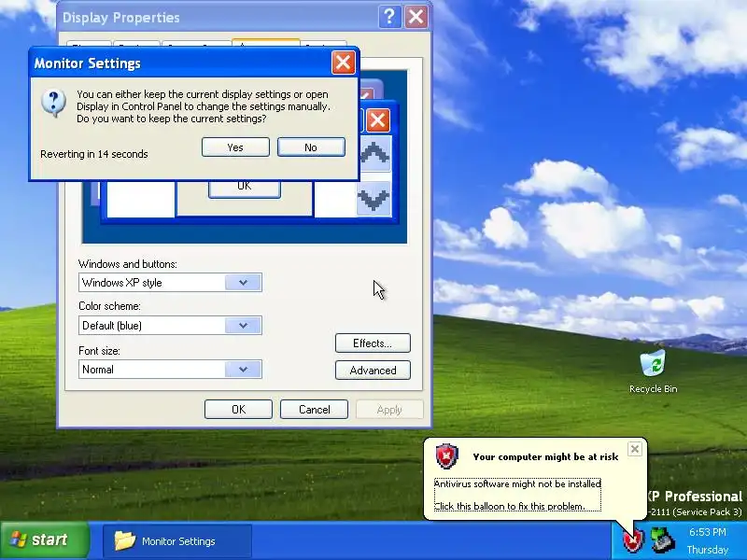The height and width of the screenshot is (560, 747).
Task: Open the Effects... dialog
Action: pyautogui.click(x=373, y=343)
